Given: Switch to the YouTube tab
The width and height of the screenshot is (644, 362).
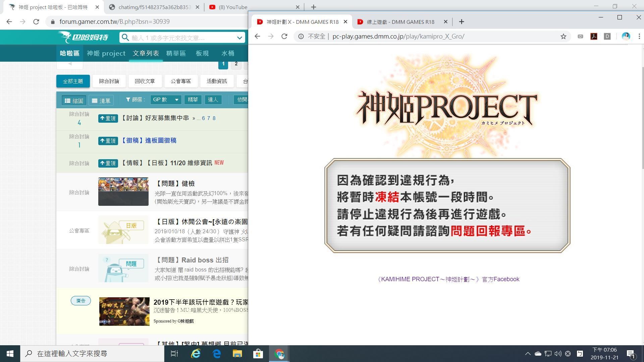Looking at the screenshot, I should click(x=254, y=7).
